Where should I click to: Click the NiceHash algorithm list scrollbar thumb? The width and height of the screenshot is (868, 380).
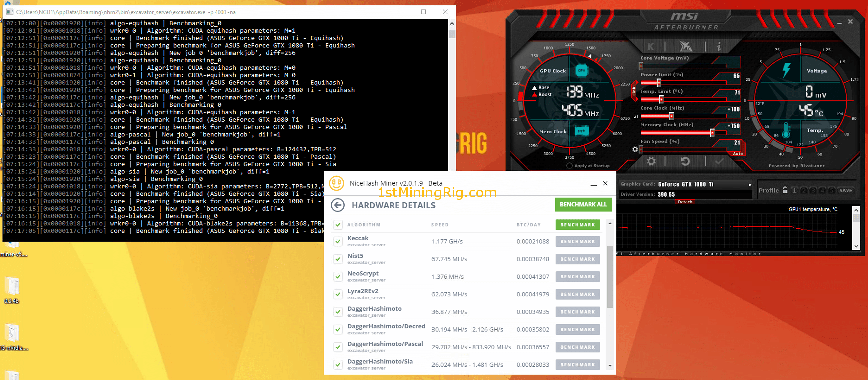tap(610, 277)
